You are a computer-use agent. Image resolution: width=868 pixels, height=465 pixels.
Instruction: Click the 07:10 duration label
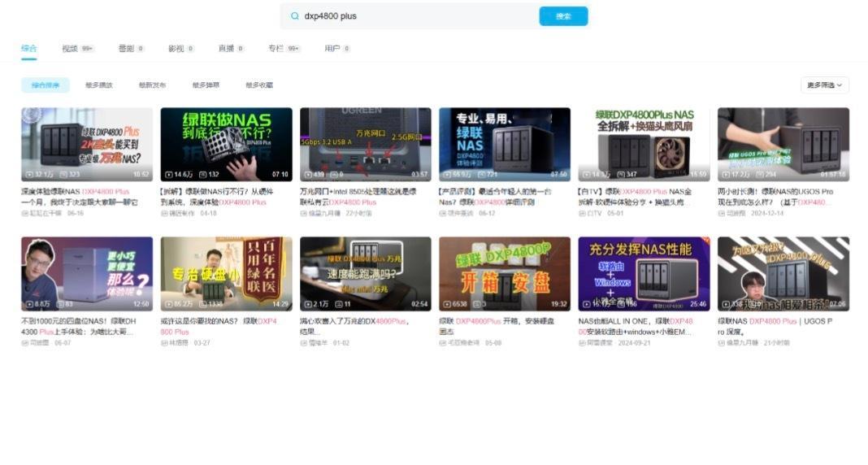click(x=280, y=174)
